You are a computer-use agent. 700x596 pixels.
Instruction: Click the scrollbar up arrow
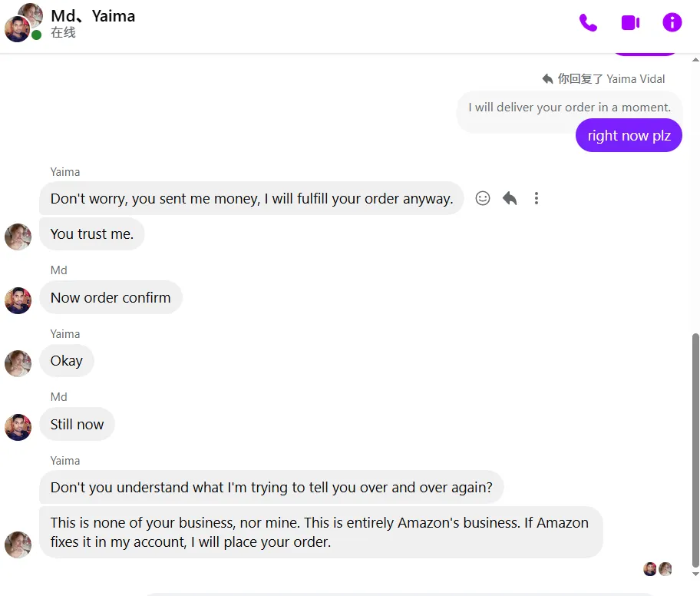(695, 58)
